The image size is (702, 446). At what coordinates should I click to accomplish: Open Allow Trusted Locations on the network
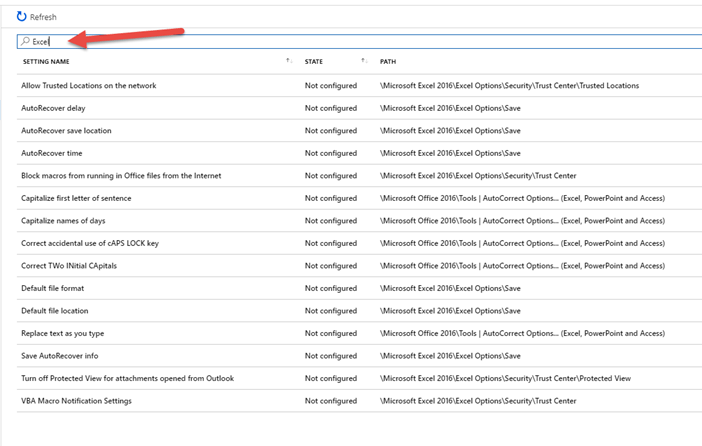[x=89, y=86]
